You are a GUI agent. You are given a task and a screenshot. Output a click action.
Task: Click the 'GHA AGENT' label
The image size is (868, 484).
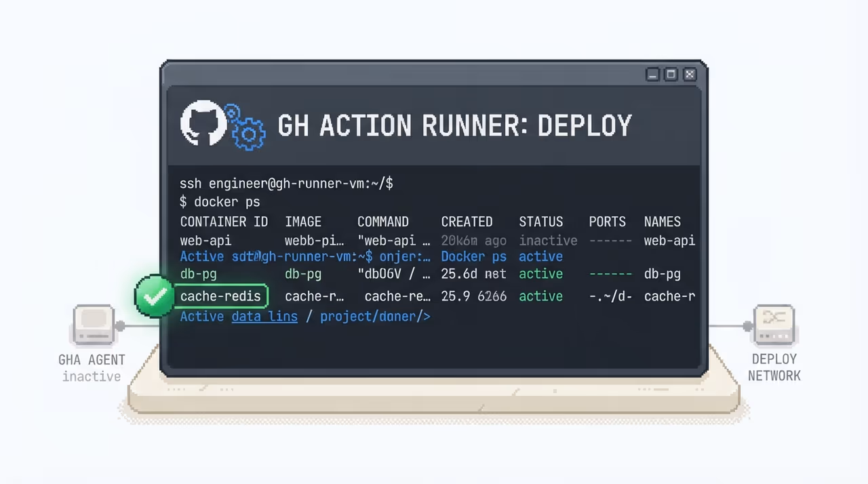[x=92, y=360]
